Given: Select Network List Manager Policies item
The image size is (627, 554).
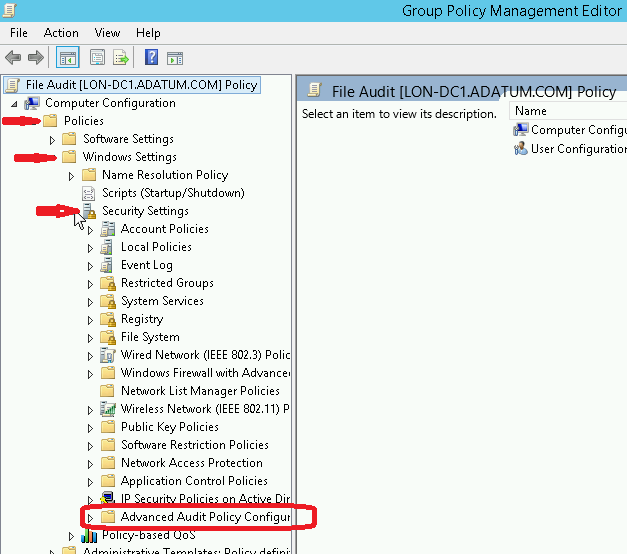Looking at the screenshot, I should coord(200,391).
